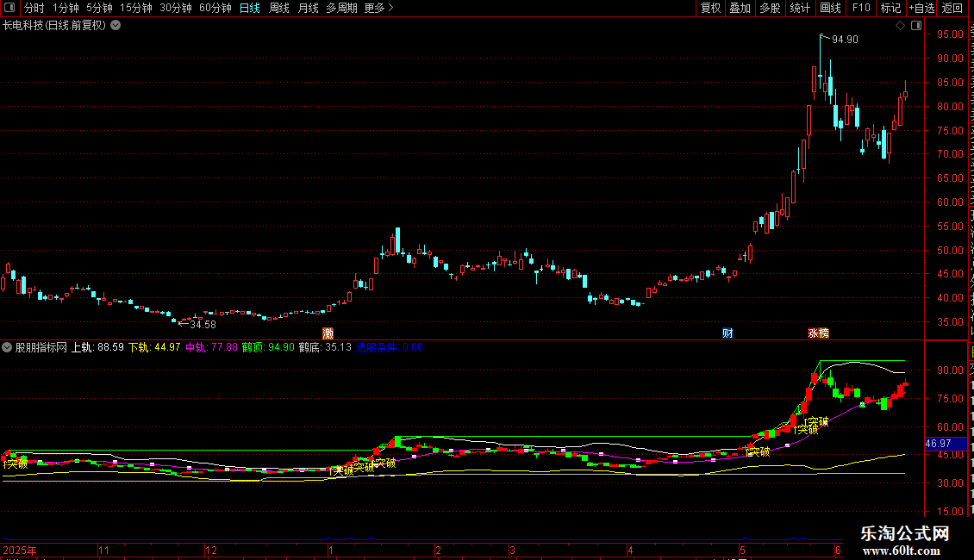Click the panel layout icon at top-left
Screen dimensions: 974x560
click(x=9, y=8)
